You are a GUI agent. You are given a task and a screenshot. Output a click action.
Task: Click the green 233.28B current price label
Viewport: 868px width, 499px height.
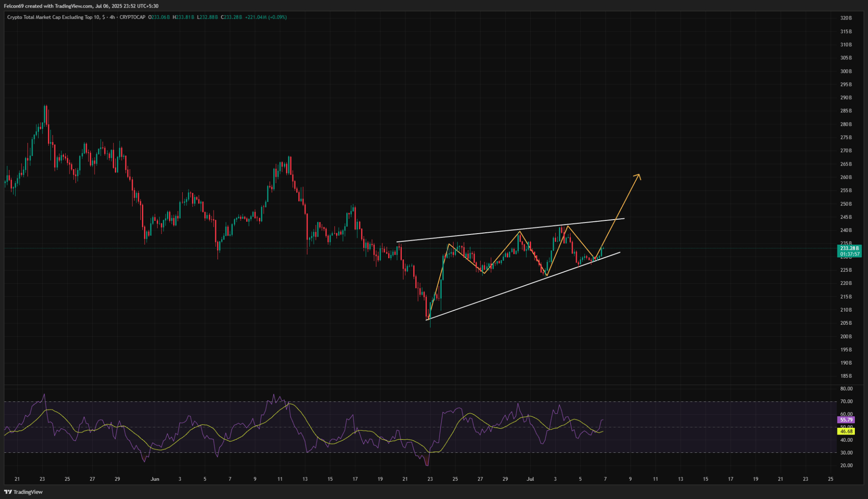click(849, 248)
